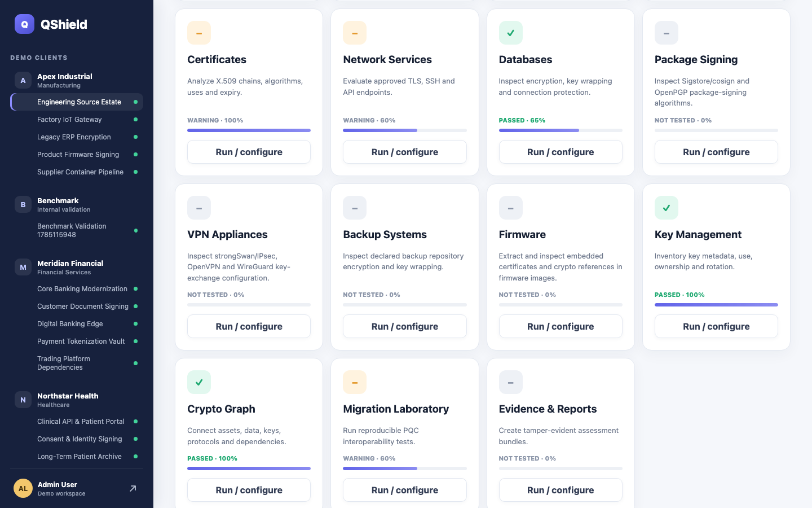Open Factory IoT Gateway project
812x508 pixels.
pos(77,120)
